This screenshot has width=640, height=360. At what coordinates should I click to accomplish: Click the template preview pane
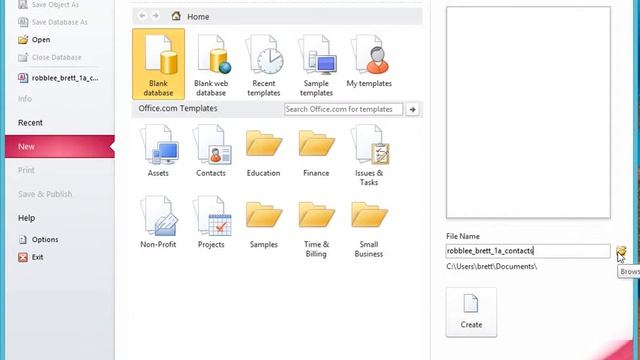(528, 112)
